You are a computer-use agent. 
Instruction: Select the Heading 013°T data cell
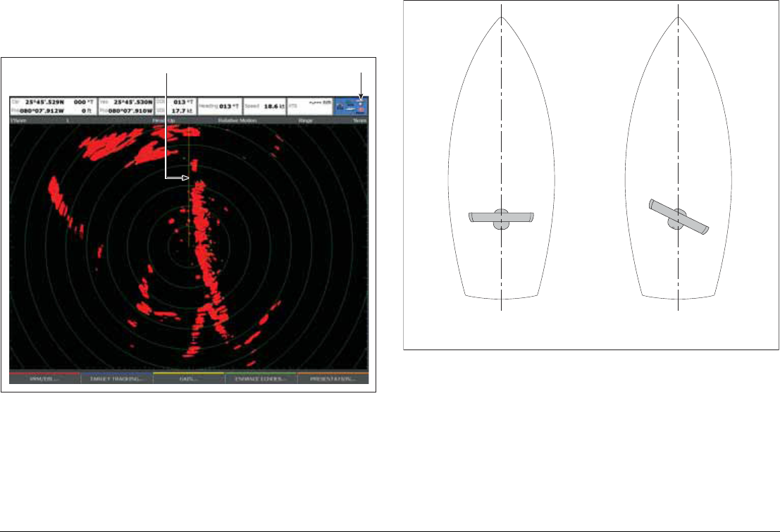(219, 106)
